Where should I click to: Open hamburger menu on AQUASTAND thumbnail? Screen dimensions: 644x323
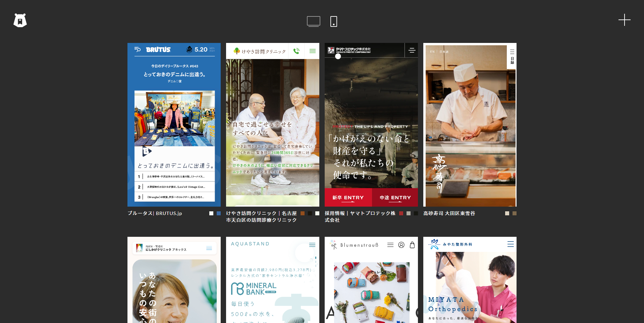pos(312,245)
